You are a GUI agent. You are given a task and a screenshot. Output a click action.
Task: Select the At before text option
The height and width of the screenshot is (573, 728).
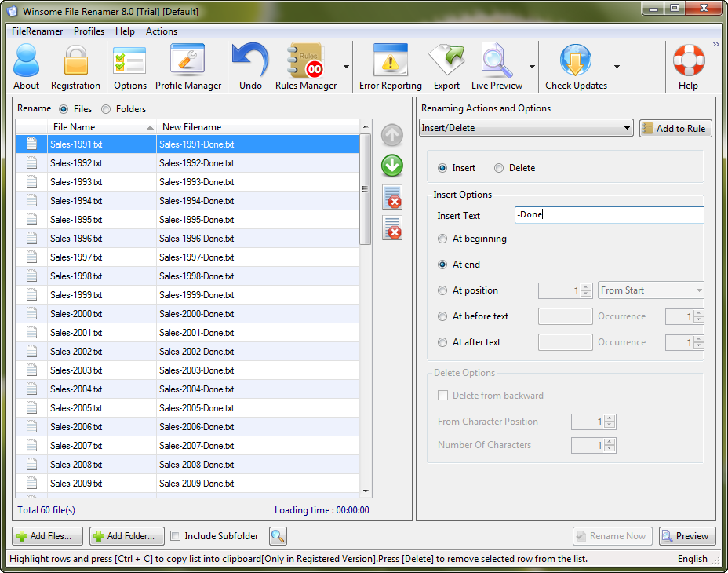click(442, 316)
